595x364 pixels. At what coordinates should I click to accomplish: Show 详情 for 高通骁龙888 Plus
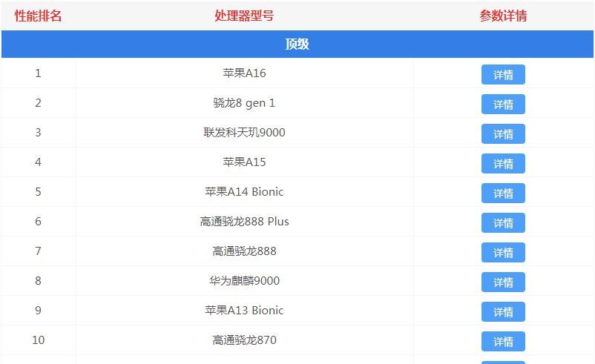[503, 223]
